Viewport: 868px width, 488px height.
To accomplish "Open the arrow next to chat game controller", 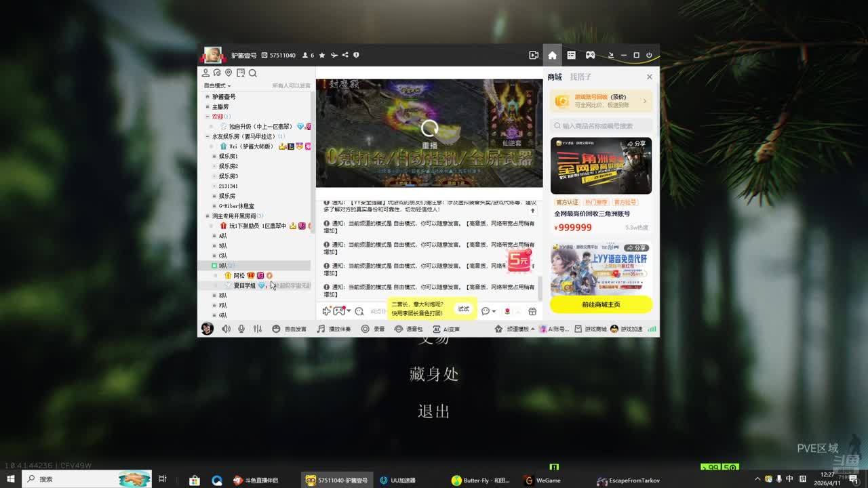I will 349,311.
